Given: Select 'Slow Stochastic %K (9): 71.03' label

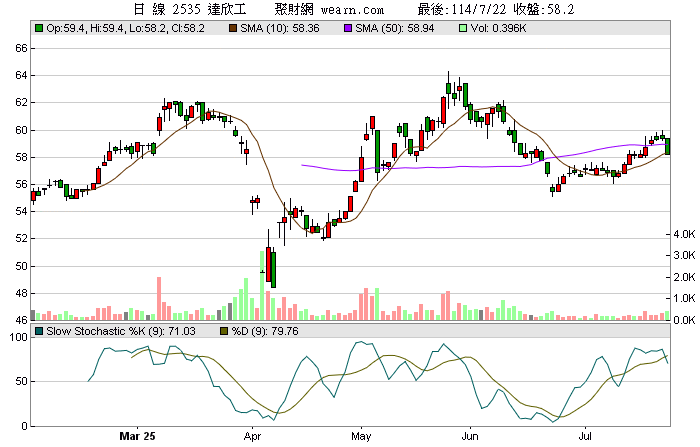Looking at the screenshot, I should (121, 331).
